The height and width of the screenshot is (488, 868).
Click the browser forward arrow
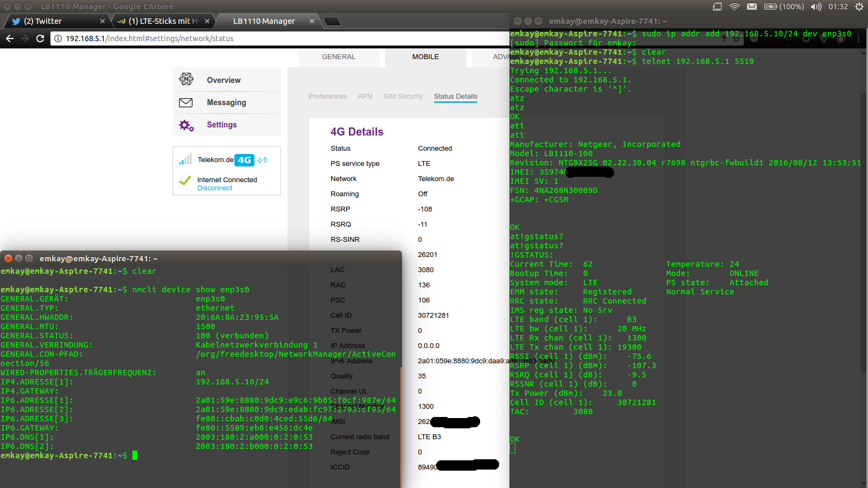[x=24, y=38]
